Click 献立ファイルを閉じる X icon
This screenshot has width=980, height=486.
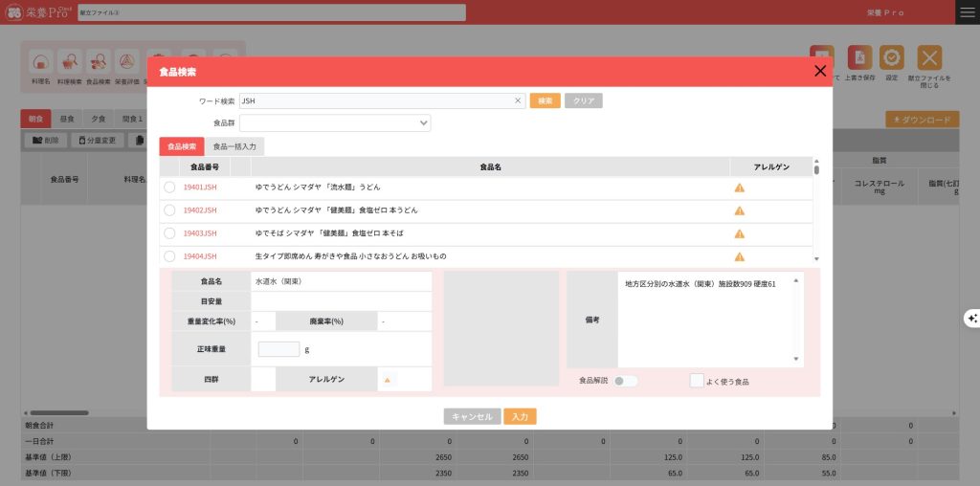tap(929, 57)
